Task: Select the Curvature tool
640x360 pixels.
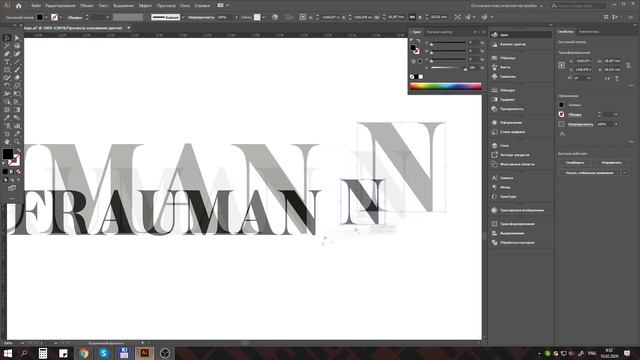Action: click(x=17, y=53)
